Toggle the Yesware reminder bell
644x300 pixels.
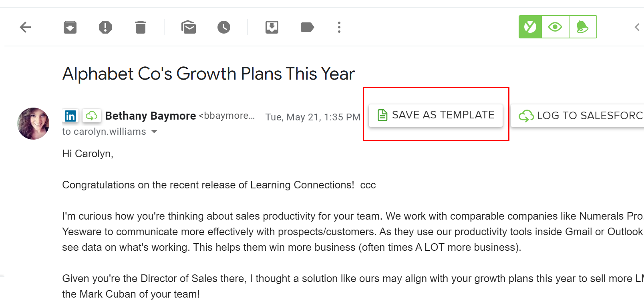point(583,27)
